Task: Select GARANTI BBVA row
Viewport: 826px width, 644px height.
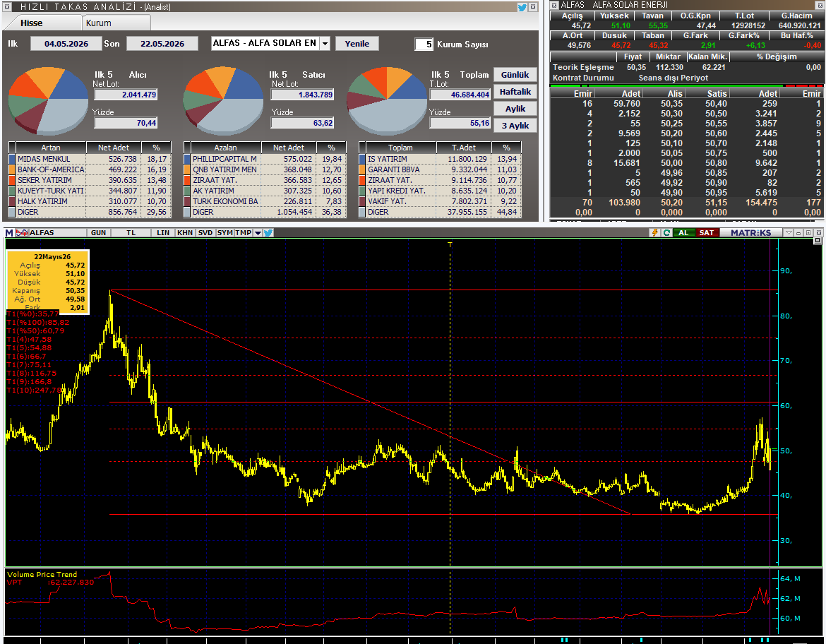Action: click(440, 169)
